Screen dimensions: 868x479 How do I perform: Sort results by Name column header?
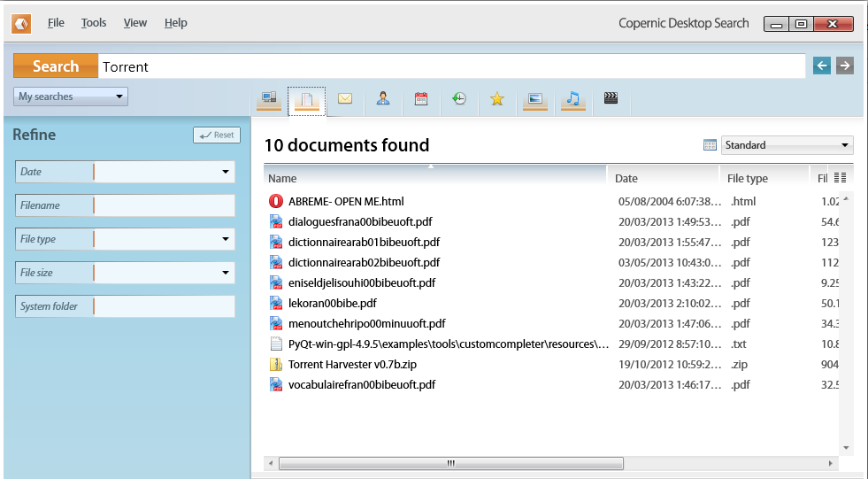pos(435,178)
